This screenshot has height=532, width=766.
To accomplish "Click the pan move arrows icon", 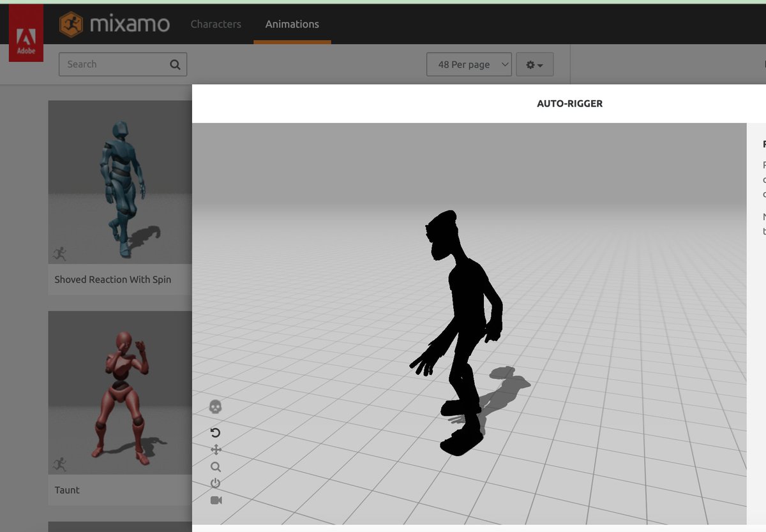I will coord(216,450).
